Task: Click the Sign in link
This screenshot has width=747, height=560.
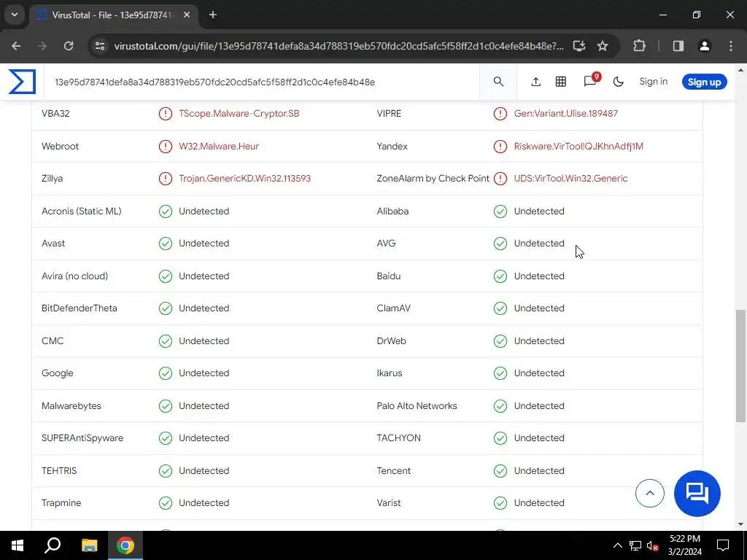Action: [653, 82]
